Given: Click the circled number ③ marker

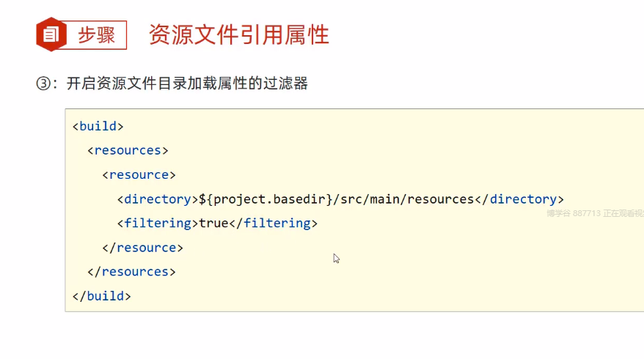Looking at the screenshot, I should coord(43,84).
